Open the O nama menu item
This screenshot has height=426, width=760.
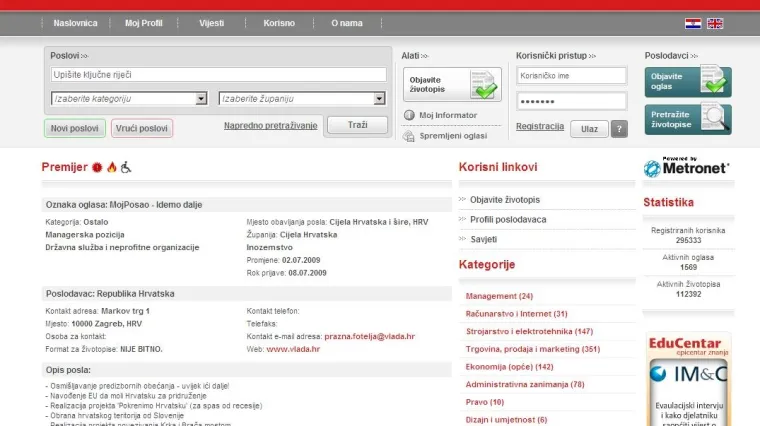click(347, 23)
